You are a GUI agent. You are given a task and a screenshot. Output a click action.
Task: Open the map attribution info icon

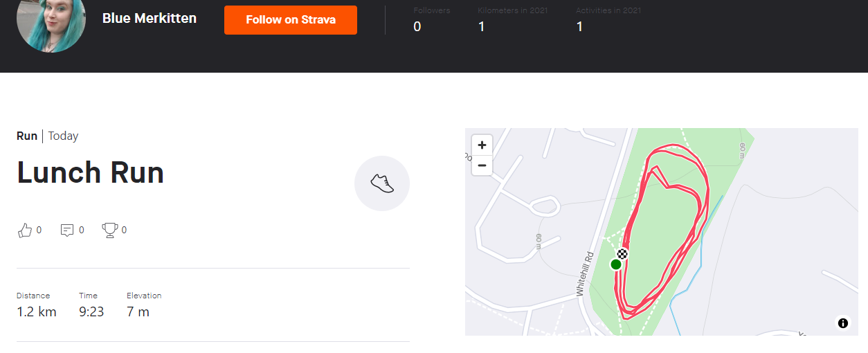tap(842, 323)
